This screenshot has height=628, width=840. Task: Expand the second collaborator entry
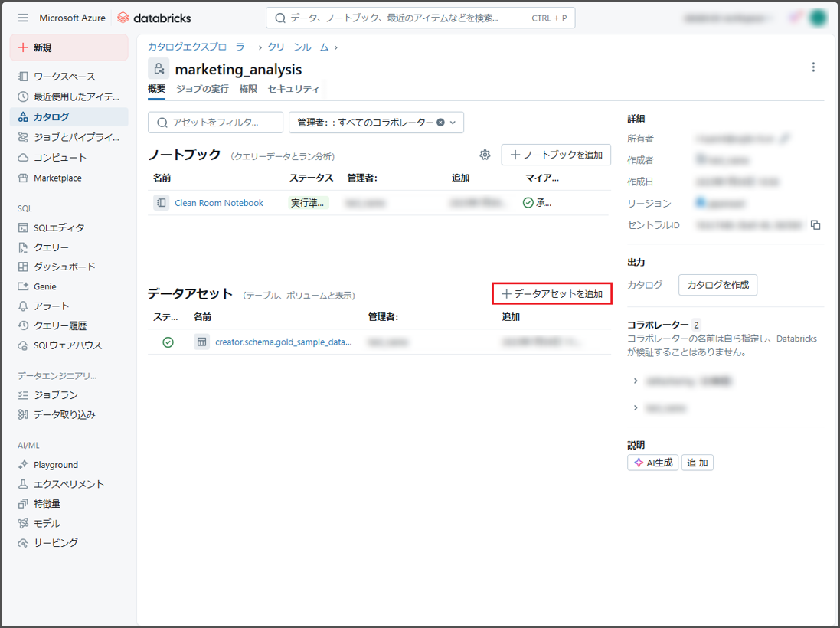point(636,407)
